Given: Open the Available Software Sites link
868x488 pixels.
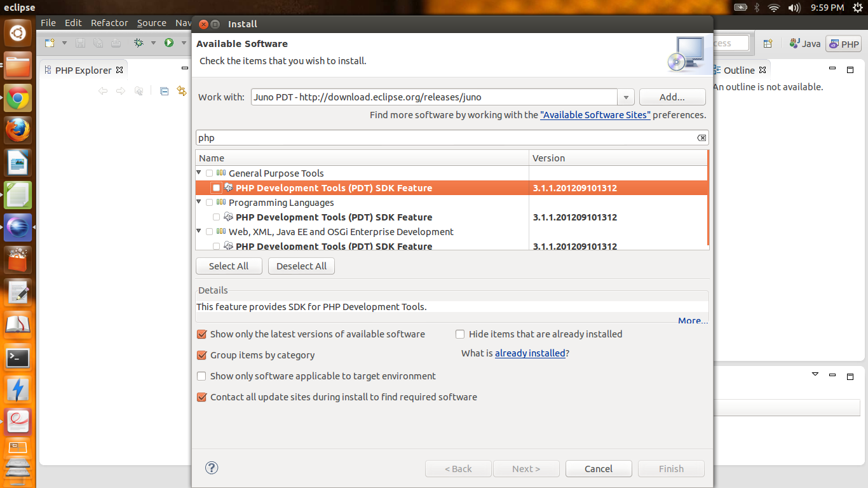Looking at the screenshot, I should point(595,115).
